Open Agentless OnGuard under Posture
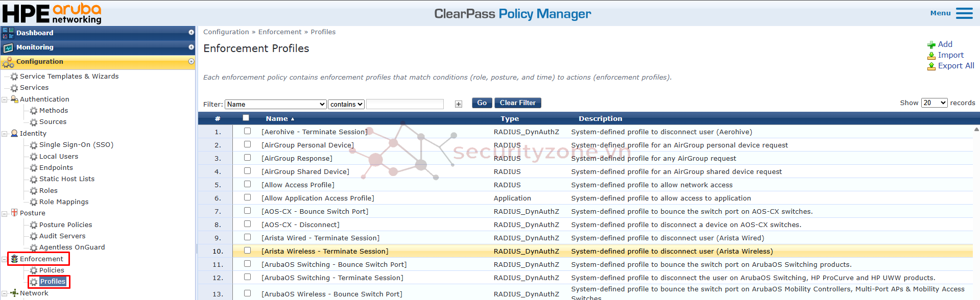The image size is (980, 300). [x=72, y=247]
